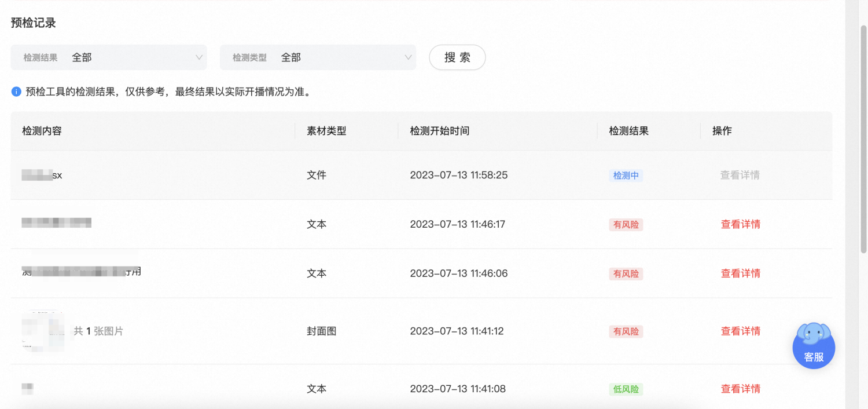This screenshot has width=868, height=409.
Task: Click the 有风险 tag in 11:46:17 row
Action: click(x=626, y=225)
